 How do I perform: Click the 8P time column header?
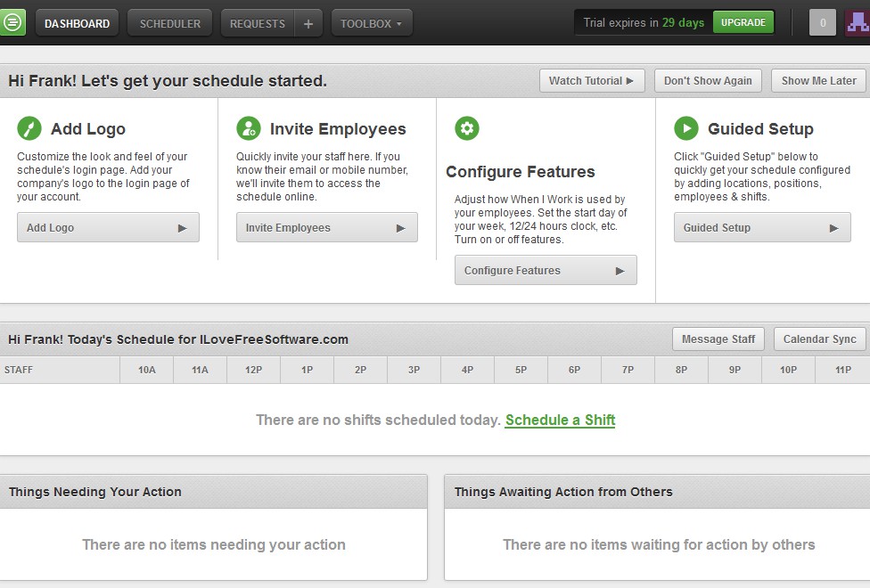click(x=681, y=370)
